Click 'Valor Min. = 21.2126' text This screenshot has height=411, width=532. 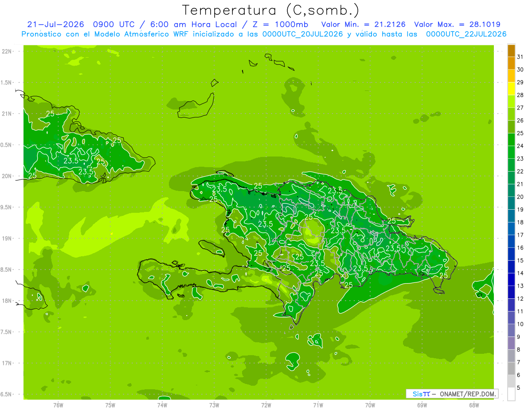[363, 24]
